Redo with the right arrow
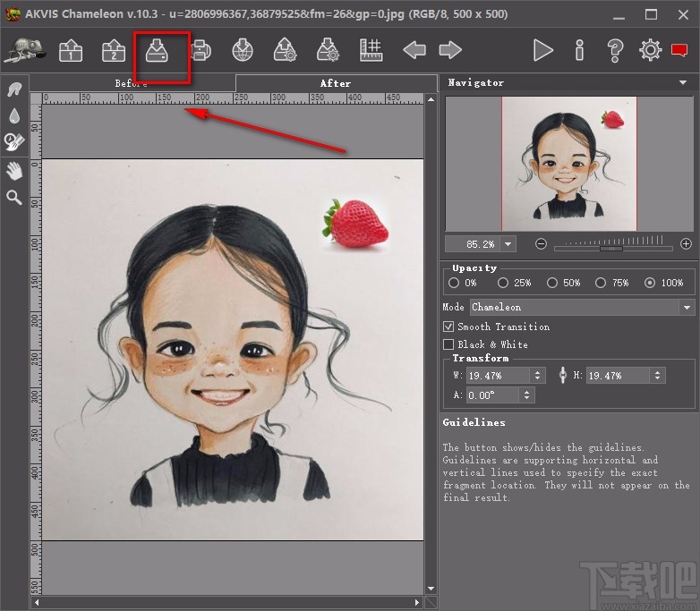Image resolution: width=700 pixels, height=611 pixels. click(x=450, y=50)
